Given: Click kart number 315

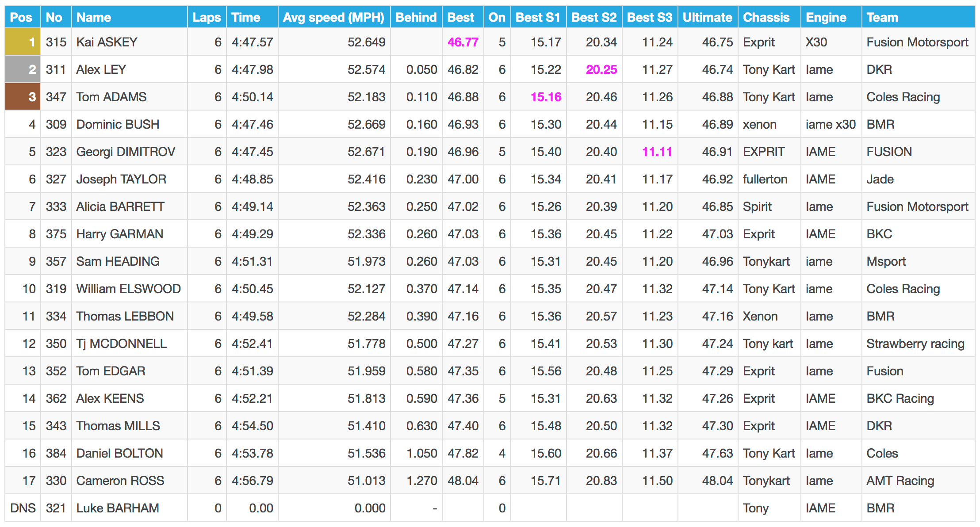Looking at the screenshot, I should click(56, 42).
